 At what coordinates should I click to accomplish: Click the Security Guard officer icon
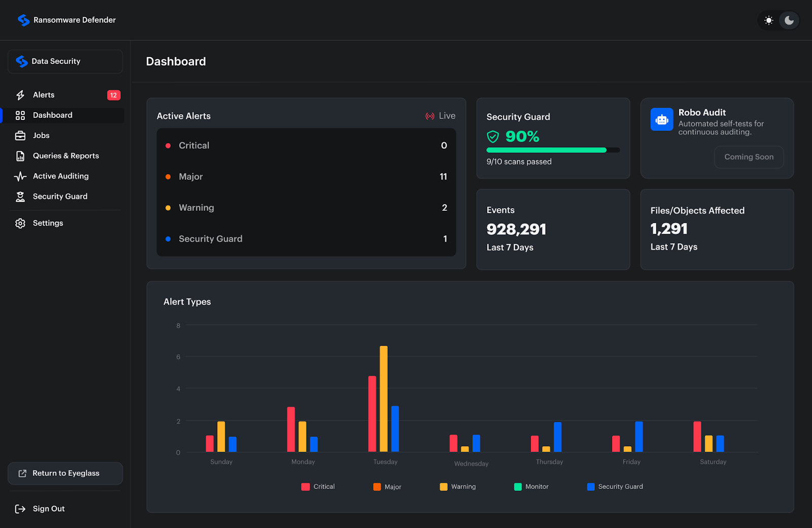coord(20,196)
